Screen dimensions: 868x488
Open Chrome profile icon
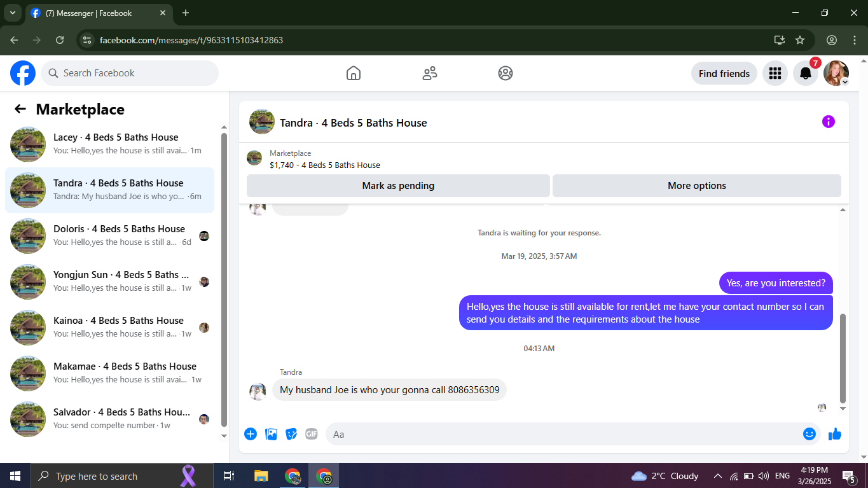832,40
